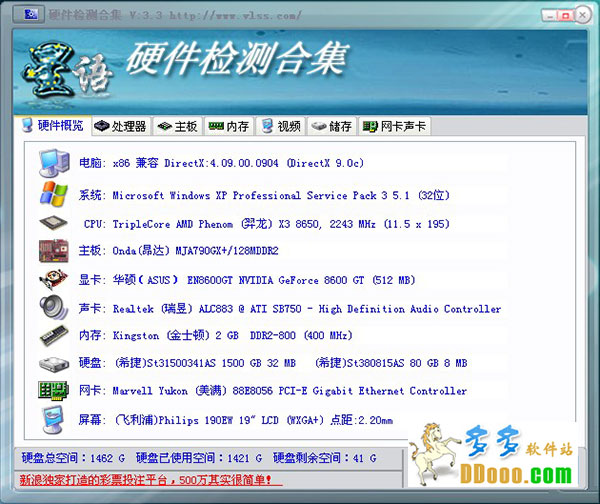Click the 硬盘总空间 1462 G status entry
This screenshot has height=504, width=600.
tap(73, 458)
